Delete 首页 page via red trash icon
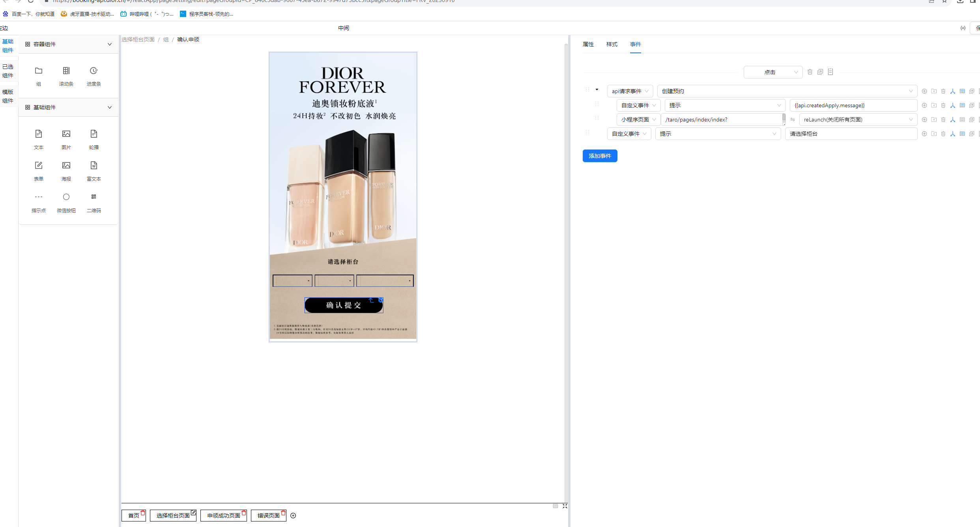This screenshot has width=980, height=527. [x=143, y=513]
